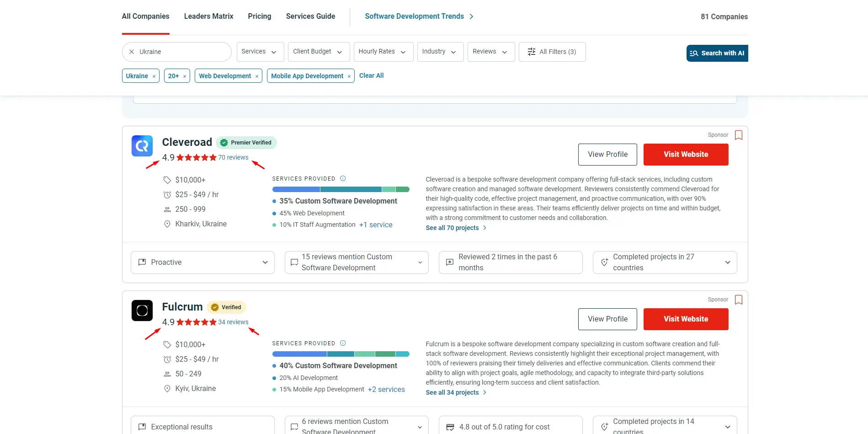Open the Reviews filter dropdown
Image resolution: width=868 pixels, height=434 pixels.
tap(491, 52)
